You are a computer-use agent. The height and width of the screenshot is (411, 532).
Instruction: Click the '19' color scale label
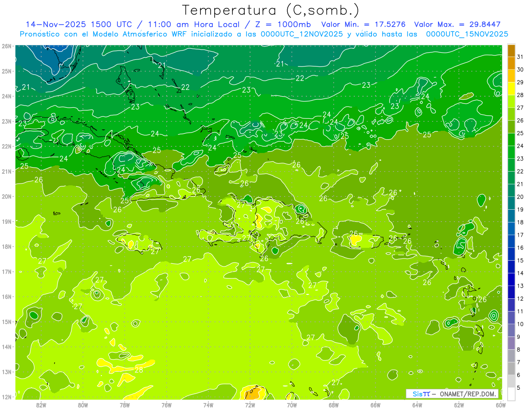point(520,209)
